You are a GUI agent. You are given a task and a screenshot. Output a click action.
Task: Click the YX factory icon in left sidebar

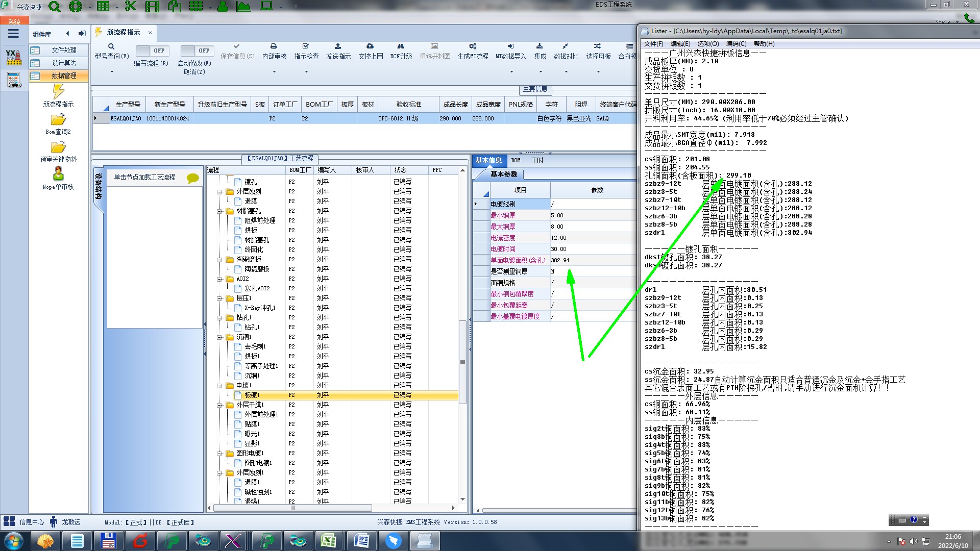tap(14, 57)
